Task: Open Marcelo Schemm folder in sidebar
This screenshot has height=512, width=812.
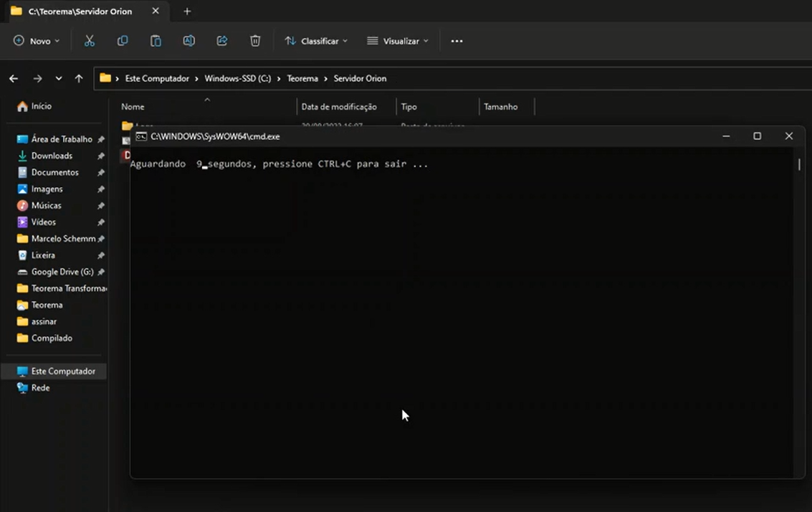Action: 63,238
